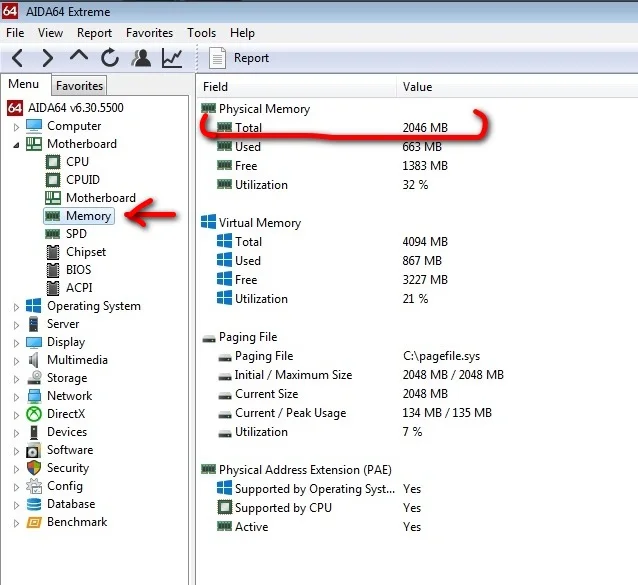
Task: Open the View menu
Action: point(50,33)
